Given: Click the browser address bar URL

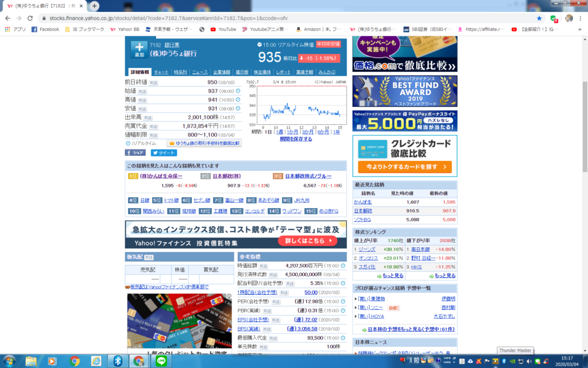Looking at the screenshot, I should (x=172, y=18).
